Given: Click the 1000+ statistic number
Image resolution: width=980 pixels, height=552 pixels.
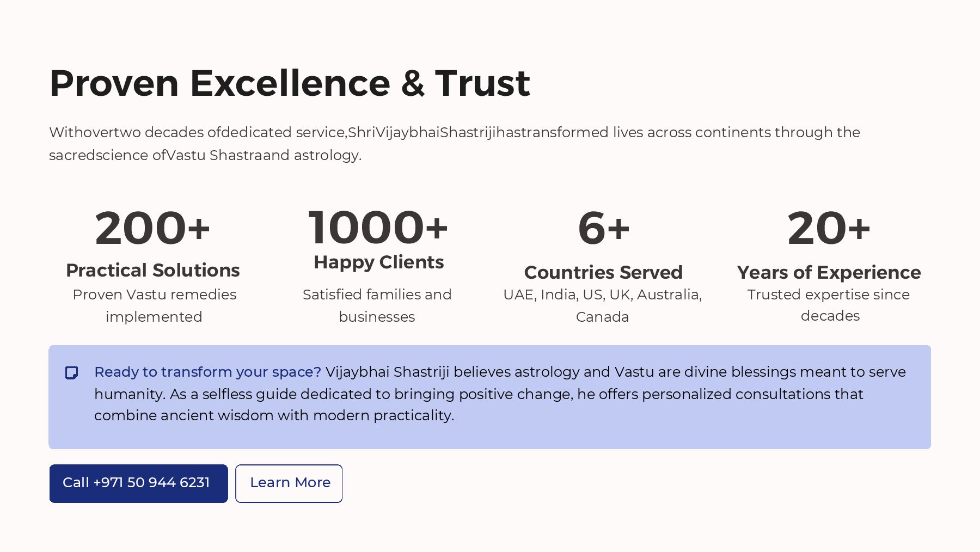Looking at the screenshot, I should tap(378, 228).
